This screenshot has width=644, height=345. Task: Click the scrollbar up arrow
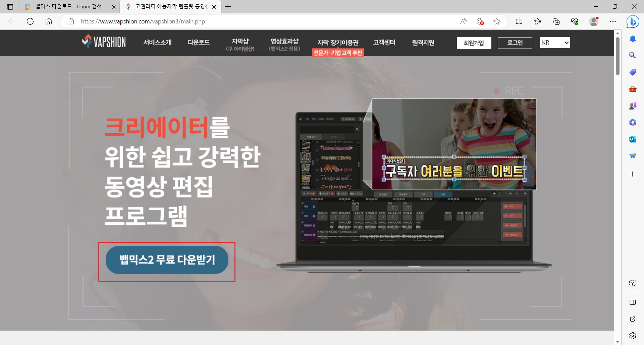pyautogui.click(x=618, y=33)
